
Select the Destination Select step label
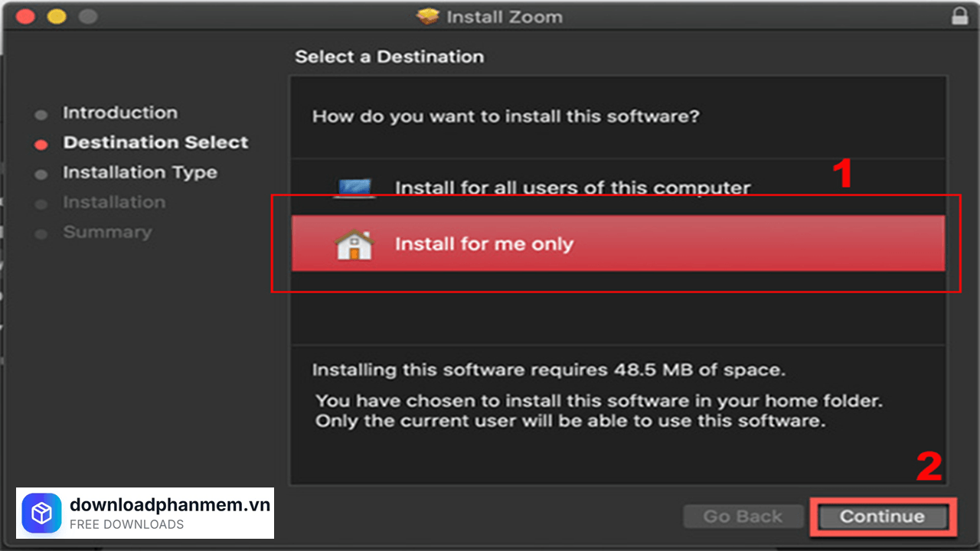pyautogui.click(x=155, y=143)
